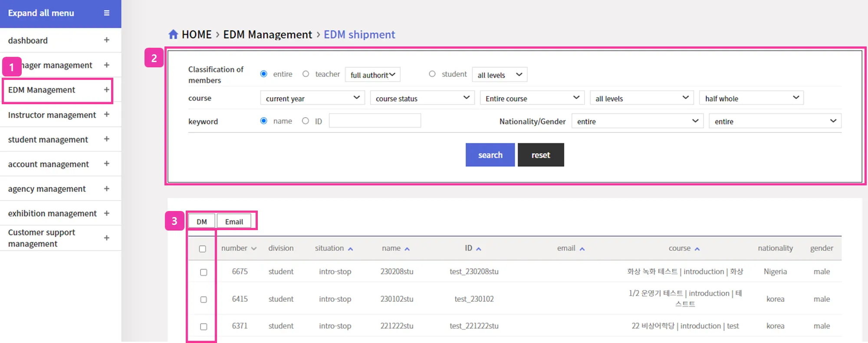
Task: Tick the select-all checkbox in table header
Action: 202,249
